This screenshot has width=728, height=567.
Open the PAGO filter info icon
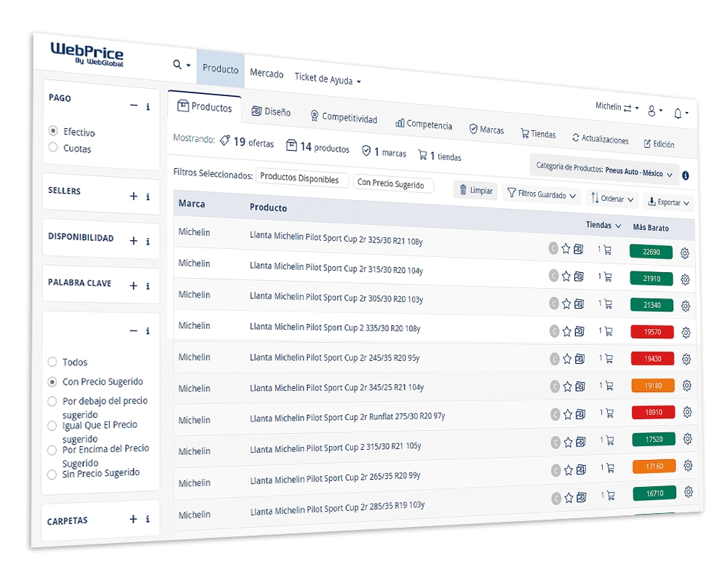point(148,107)
